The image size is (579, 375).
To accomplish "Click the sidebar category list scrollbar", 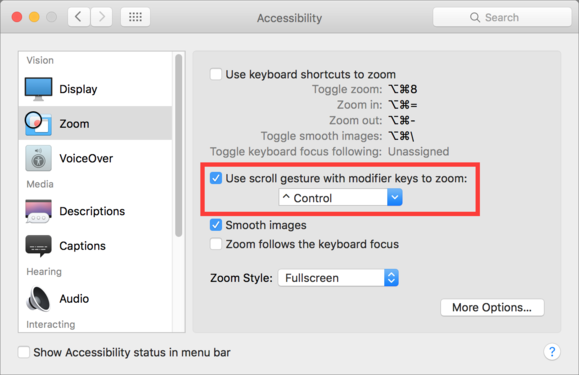I will point(179,145).
